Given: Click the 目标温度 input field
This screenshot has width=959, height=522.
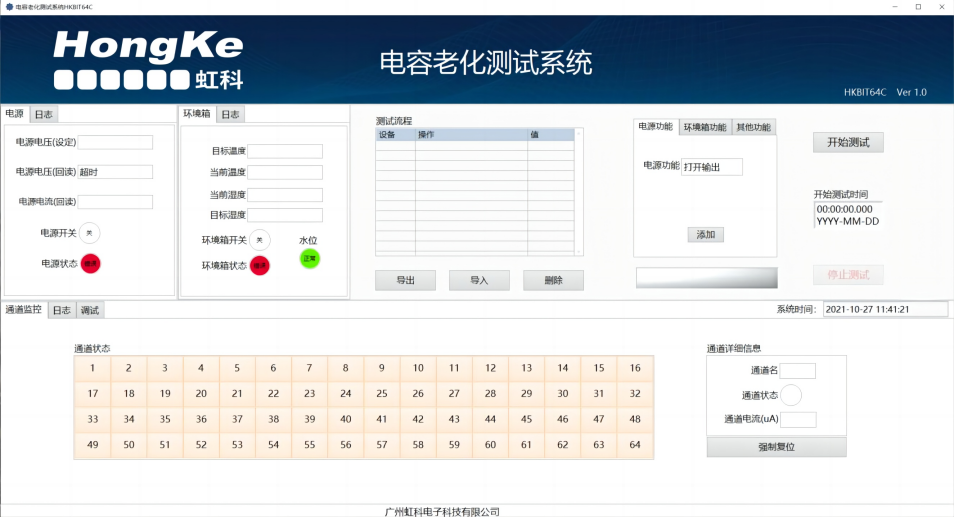Looking at the screenshot, I should pyautogui.click(x=285, y=151).
